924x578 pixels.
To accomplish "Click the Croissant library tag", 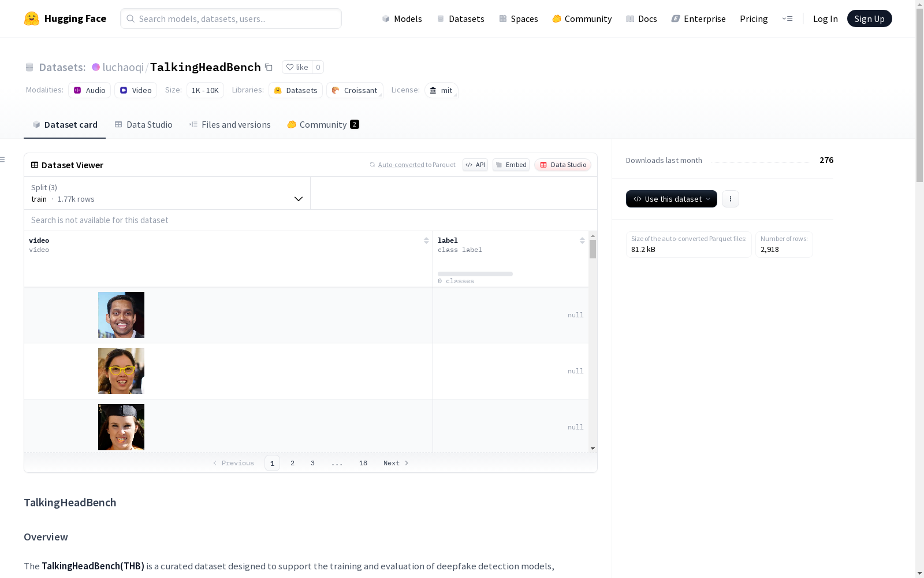I will (355, 90).
